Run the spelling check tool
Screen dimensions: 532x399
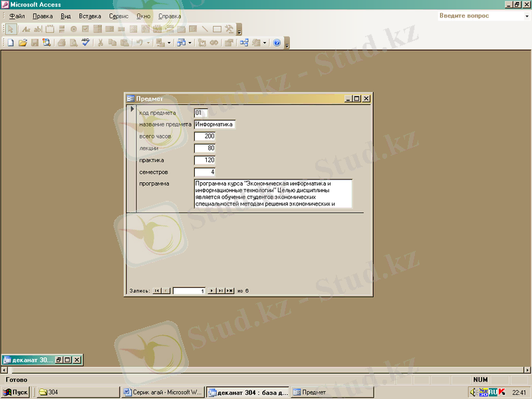tap(85, 43)
